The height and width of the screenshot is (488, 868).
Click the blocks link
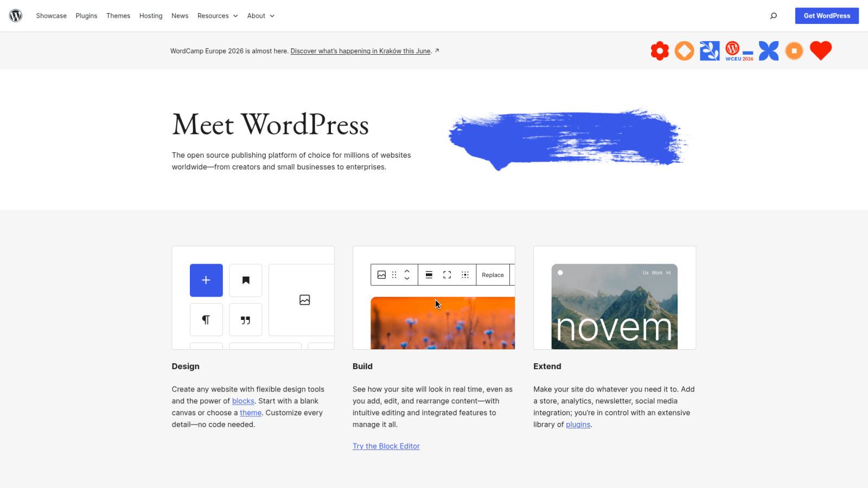point(243,401)
